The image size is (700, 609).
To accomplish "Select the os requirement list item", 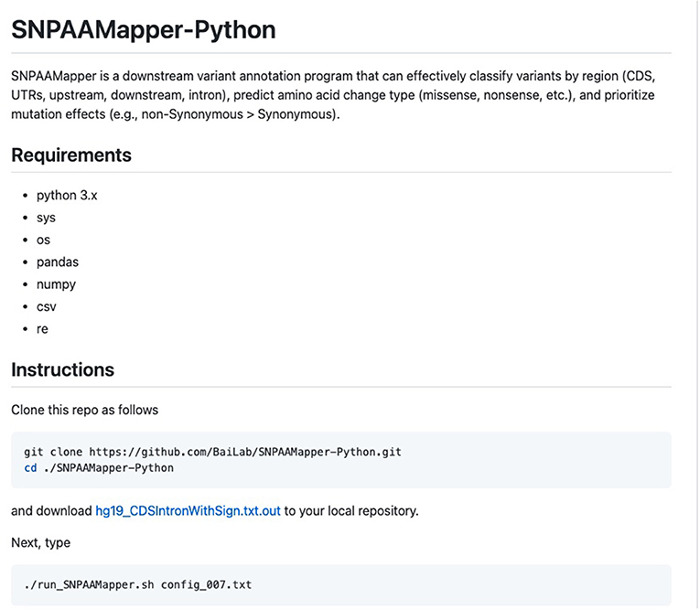I will (43, 240).
